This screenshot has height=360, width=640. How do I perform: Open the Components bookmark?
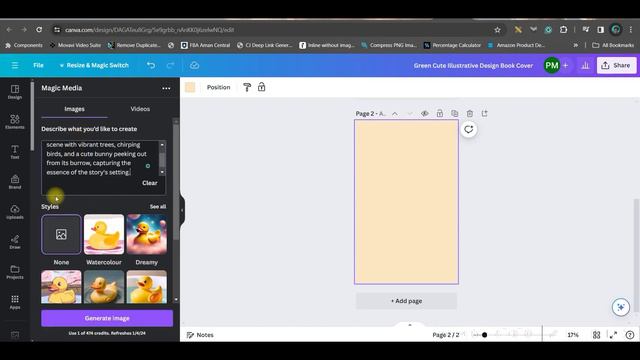pos(24,45)
